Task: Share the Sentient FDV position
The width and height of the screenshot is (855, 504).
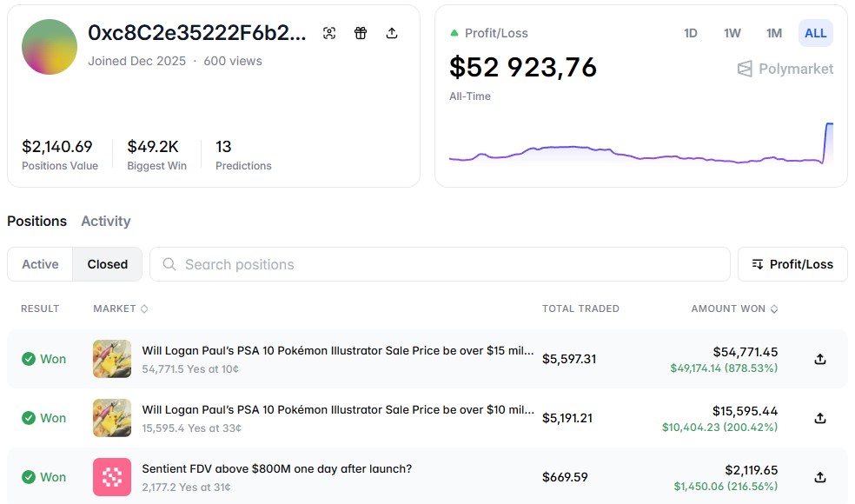Action: [820, 477]
